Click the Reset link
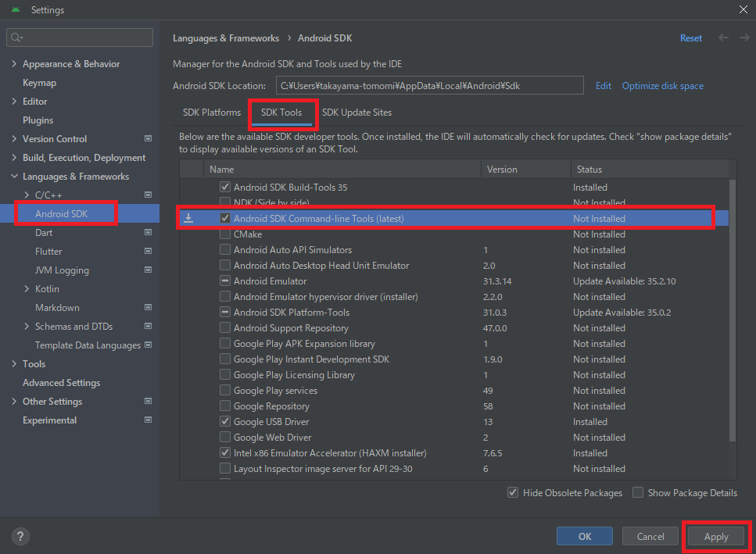This screenshot has height=554, width=756. pos(691,38)
